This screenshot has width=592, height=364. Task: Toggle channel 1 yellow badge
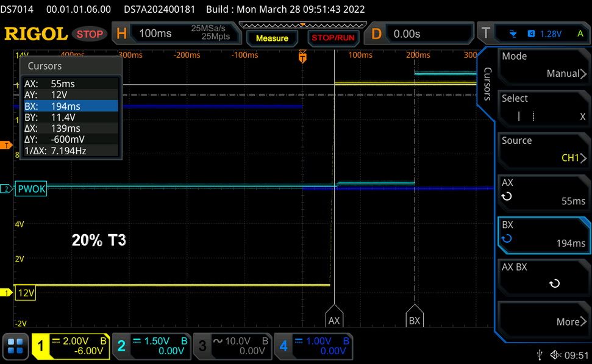tap(40, 346)
